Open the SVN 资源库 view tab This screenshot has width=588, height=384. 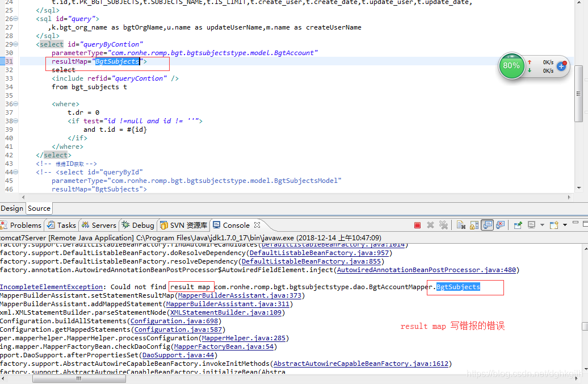click(184, 225)
